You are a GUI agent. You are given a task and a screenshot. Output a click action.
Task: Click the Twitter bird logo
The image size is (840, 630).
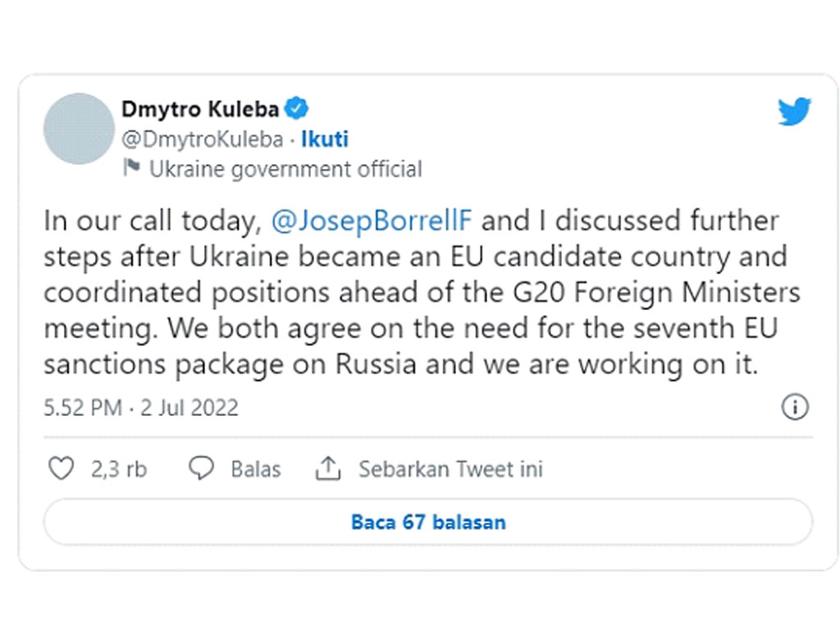coord(794,111)
